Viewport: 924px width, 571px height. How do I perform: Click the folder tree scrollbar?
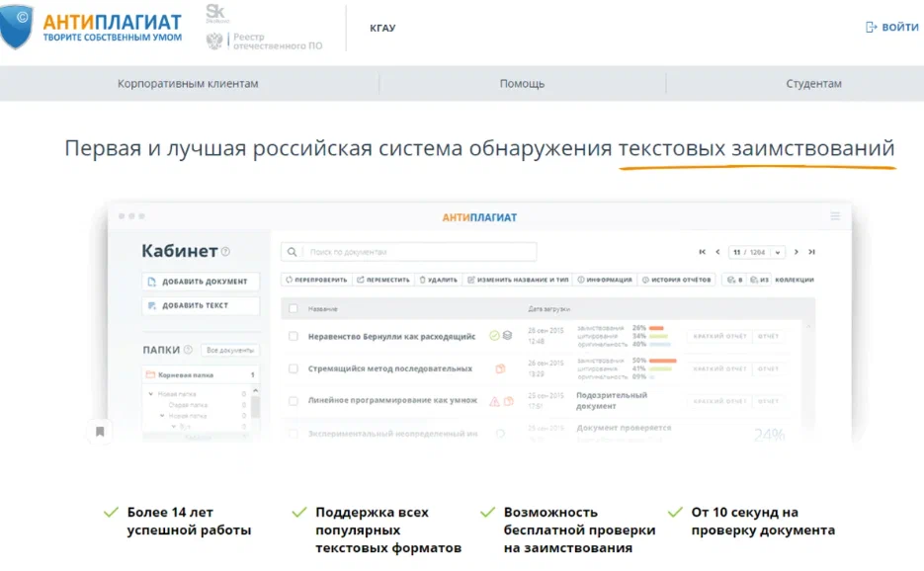[x=255, y=407]
